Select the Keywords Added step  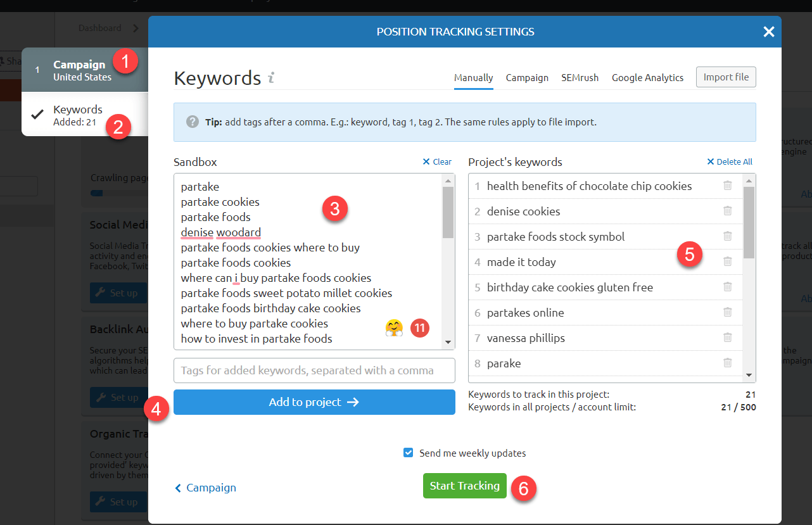point(85,115)
